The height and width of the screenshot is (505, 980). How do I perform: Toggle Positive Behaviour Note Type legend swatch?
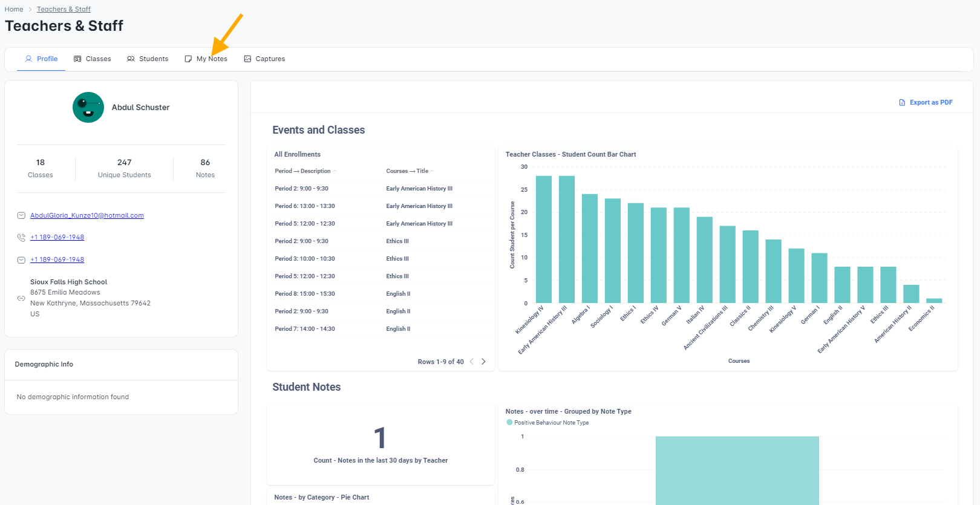click(x=509, y=423)
